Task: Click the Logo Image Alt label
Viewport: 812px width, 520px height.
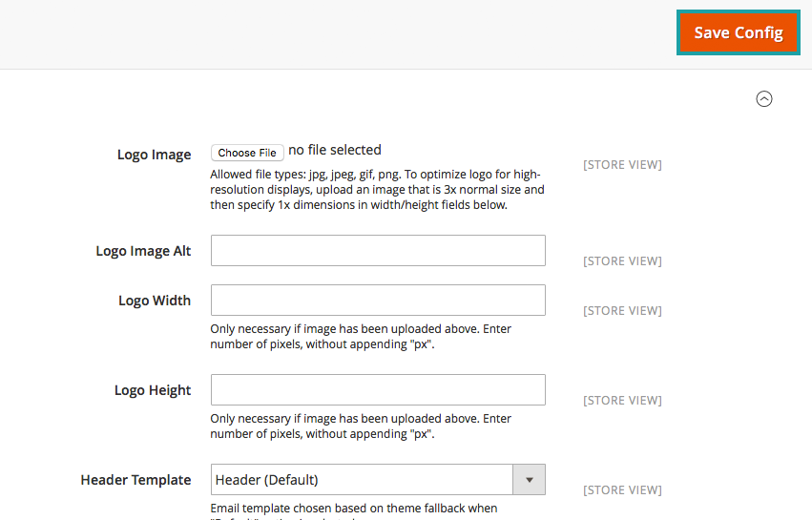Action: tap(143, 251)
